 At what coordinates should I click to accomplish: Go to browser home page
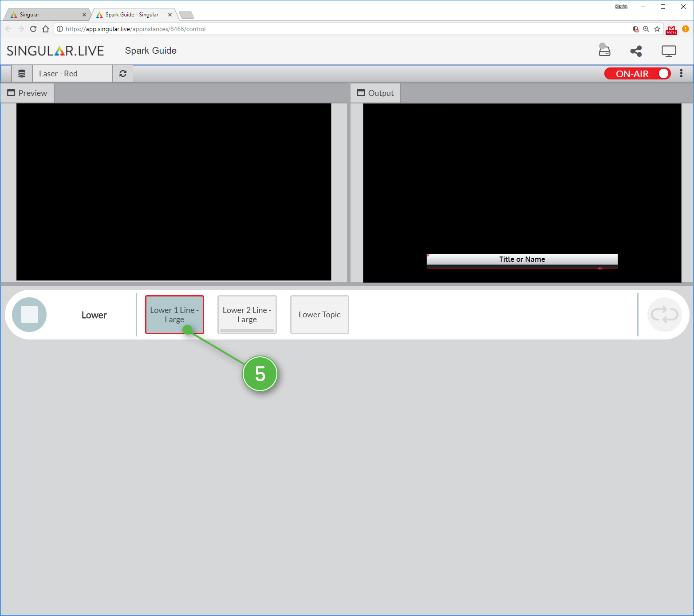pyautogui.click(x=46, y=29)
